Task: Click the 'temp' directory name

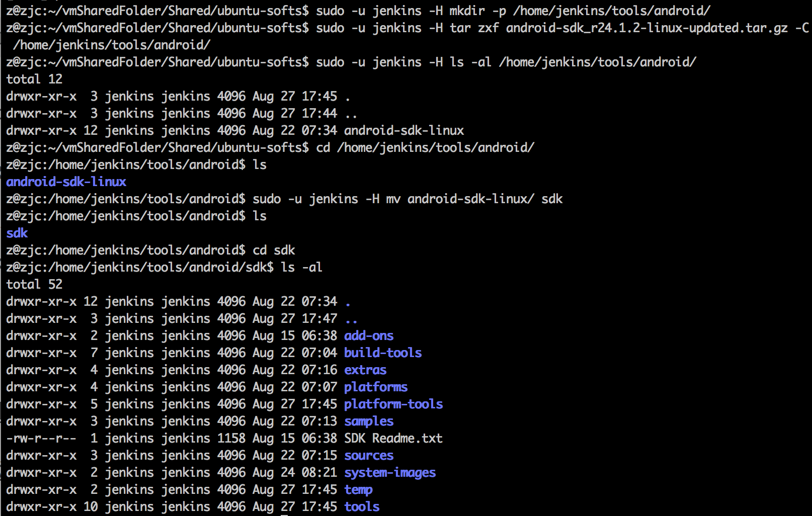Action: [x=358, y=489]
